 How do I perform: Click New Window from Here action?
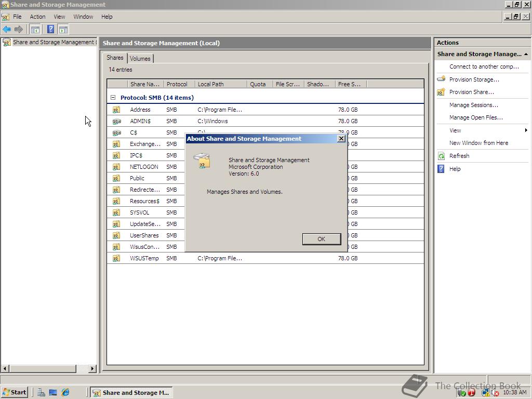pyautogui.click(x=478, y=143)
